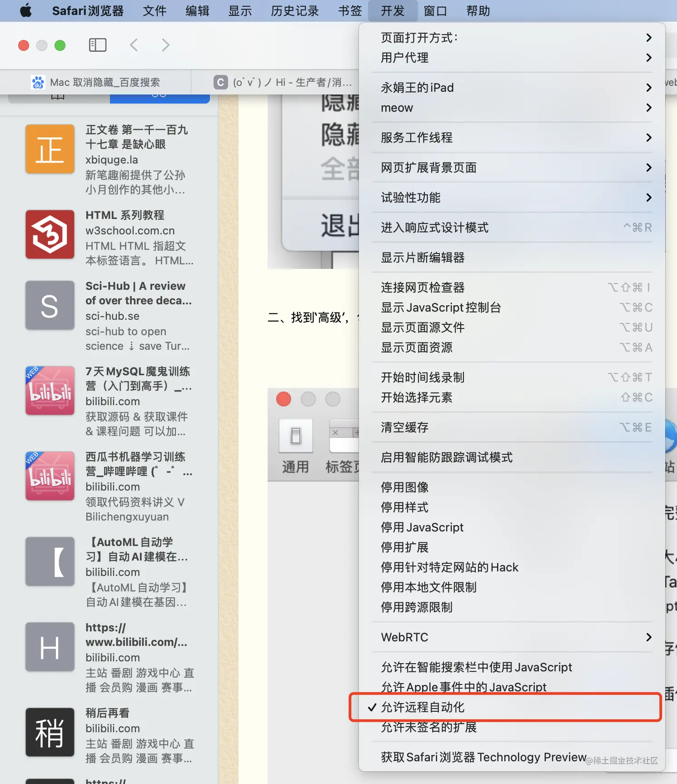Open the 帮助 menu
This screenshot has height=784, width=677.
click(478, 11)
